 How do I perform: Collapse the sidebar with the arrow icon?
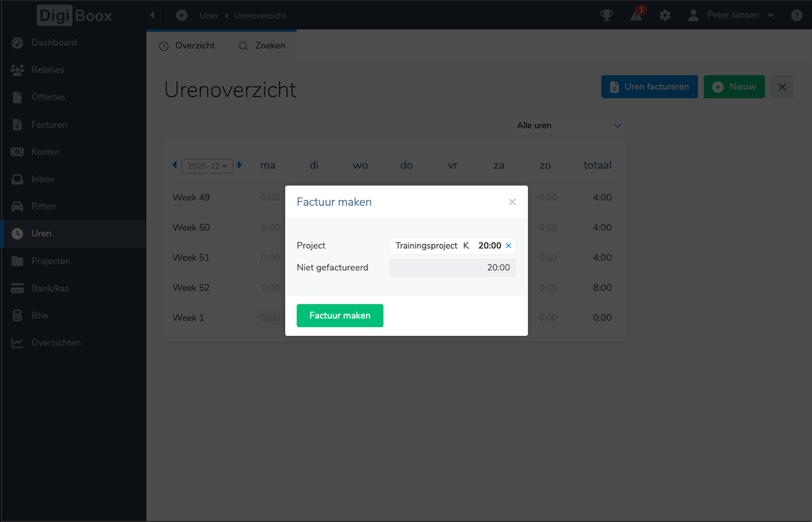(x=152, y=16)
